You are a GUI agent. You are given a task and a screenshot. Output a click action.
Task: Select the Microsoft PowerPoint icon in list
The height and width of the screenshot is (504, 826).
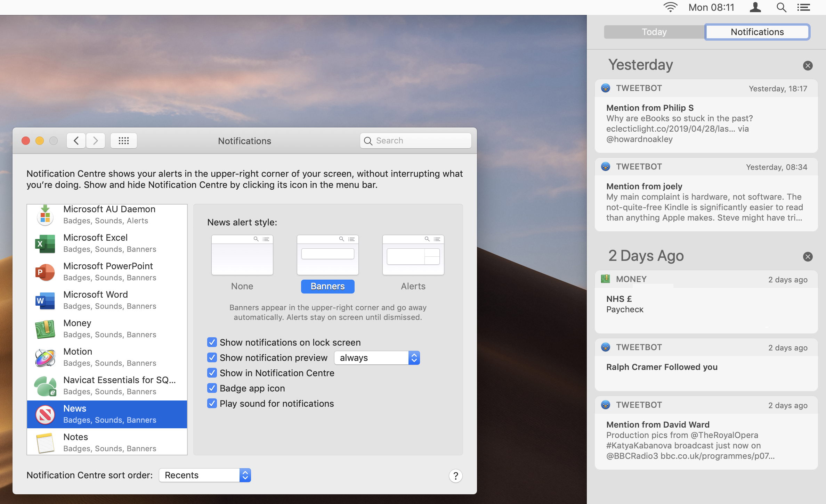coord(45,272)
